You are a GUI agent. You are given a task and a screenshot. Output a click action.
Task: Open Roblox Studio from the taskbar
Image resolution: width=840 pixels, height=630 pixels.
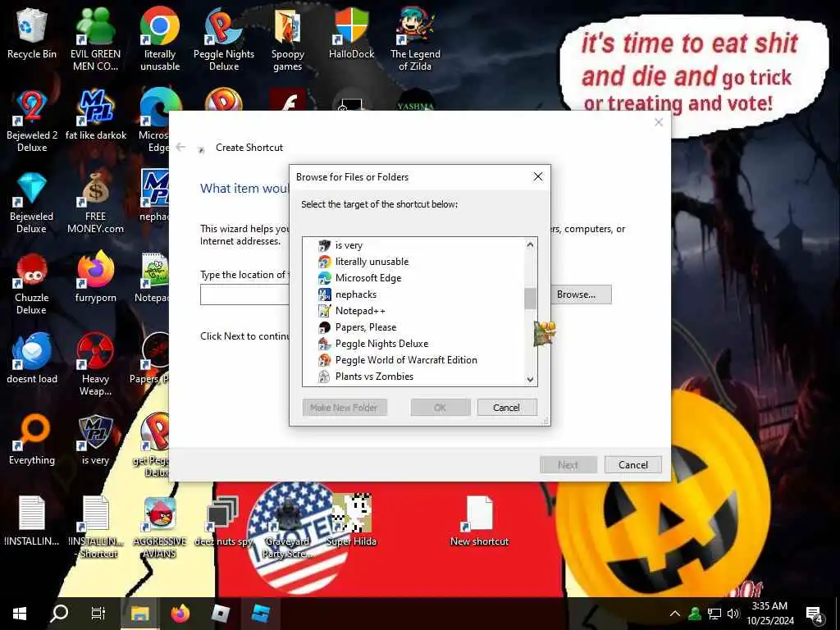point(260,614)
